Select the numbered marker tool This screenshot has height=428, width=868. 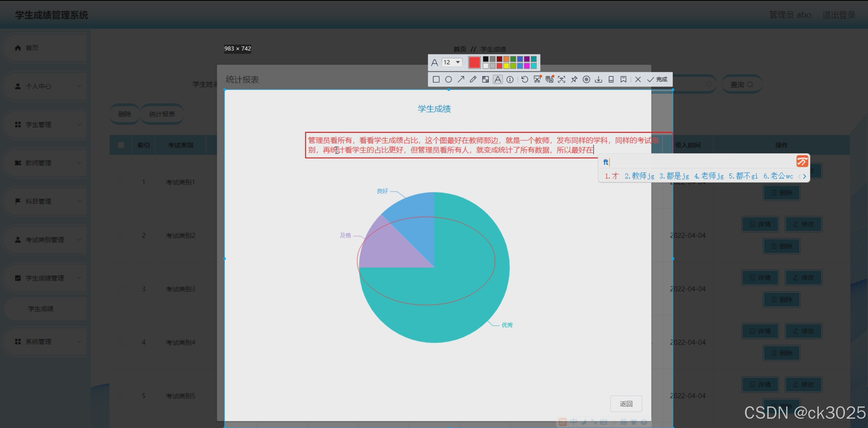coord(510,80)
